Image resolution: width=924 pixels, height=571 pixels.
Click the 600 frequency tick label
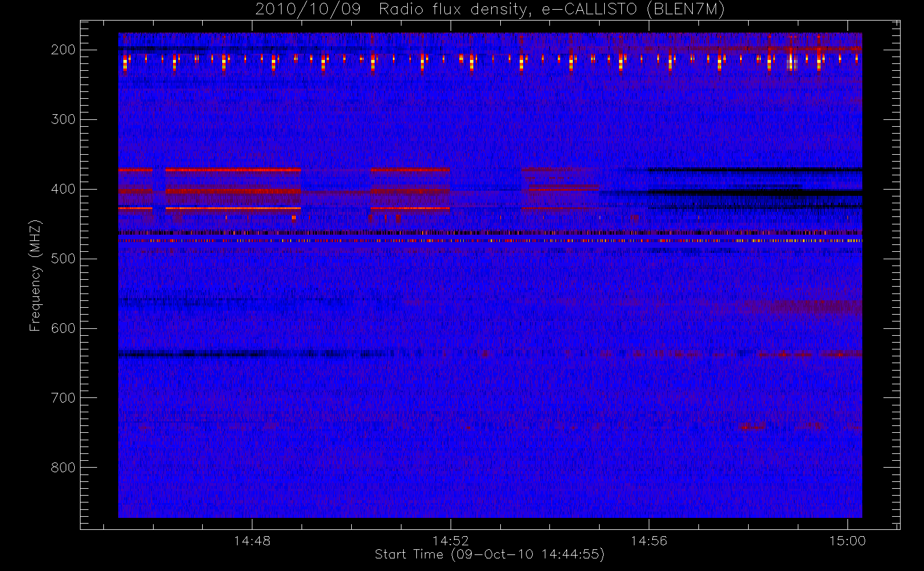point(63,328)
